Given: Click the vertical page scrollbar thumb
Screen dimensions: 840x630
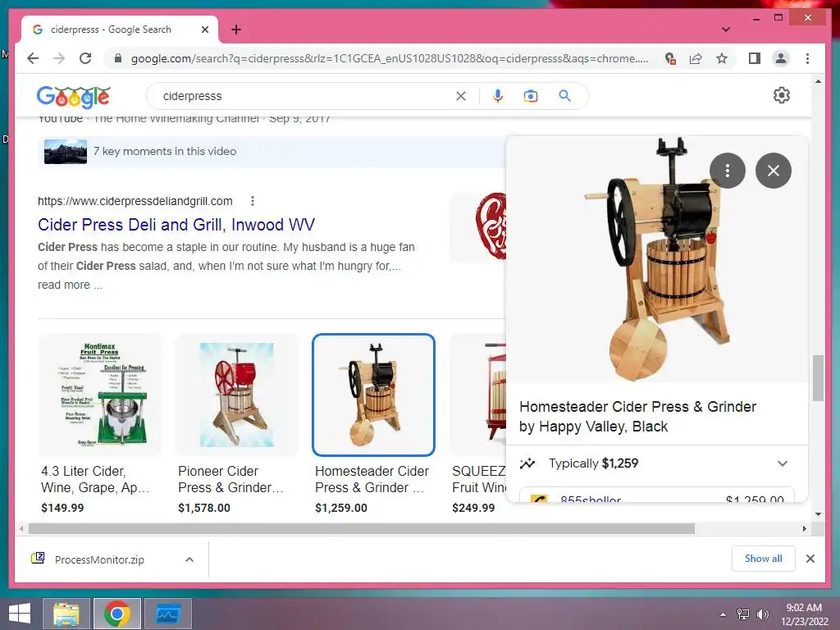Looking at the screenshot, I should click(818, 377).
